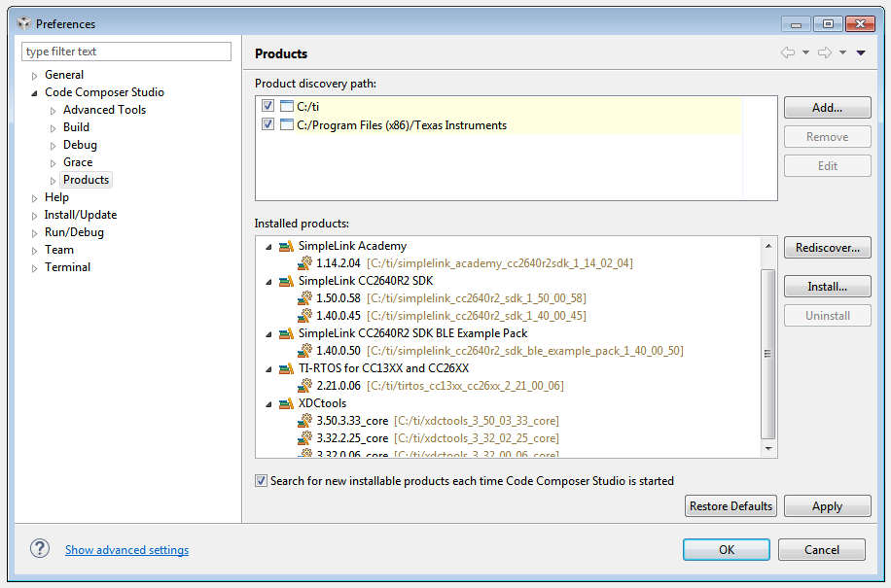Click the filter text input field
Viewport: 891px width, 588px height.
(126, 52)
